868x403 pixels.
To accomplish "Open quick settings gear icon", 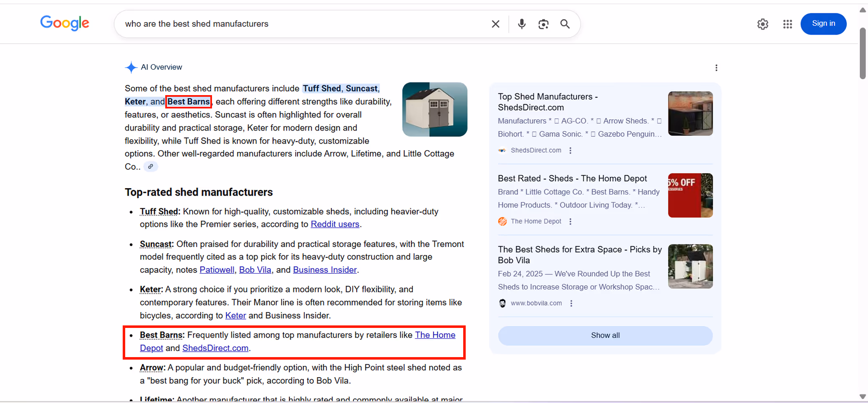I will 763,24.
